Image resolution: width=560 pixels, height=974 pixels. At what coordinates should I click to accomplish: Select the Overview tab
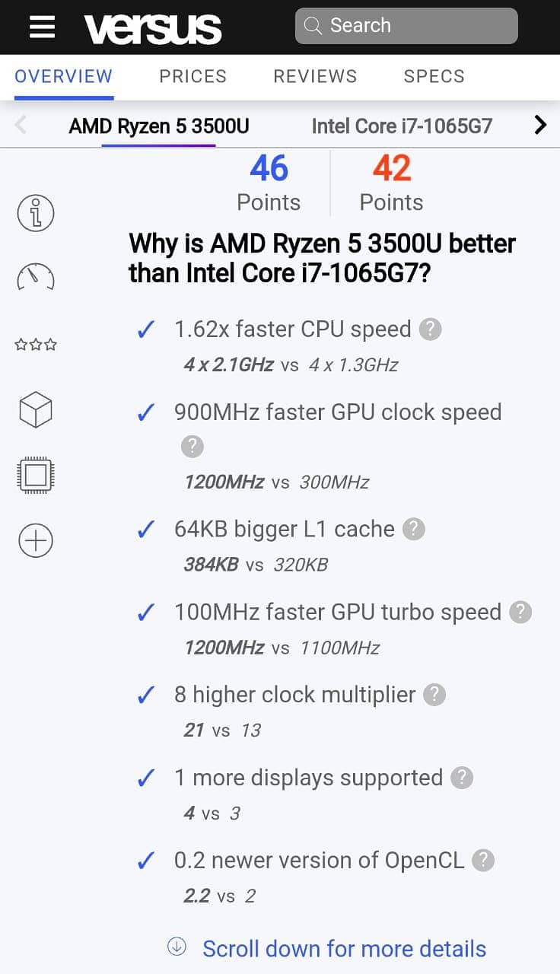point(64,76)
